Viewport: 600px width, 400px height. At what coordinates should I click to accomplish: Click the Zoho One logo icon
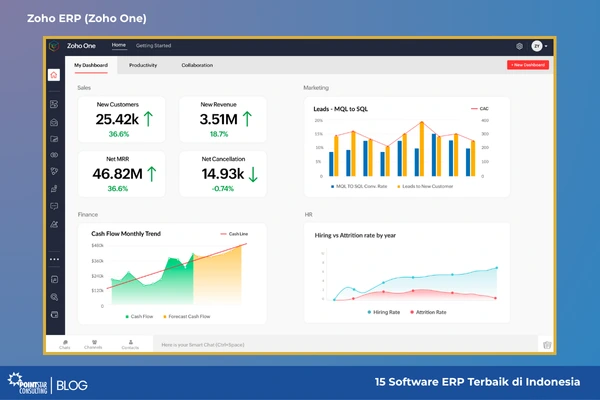(54, 46)
